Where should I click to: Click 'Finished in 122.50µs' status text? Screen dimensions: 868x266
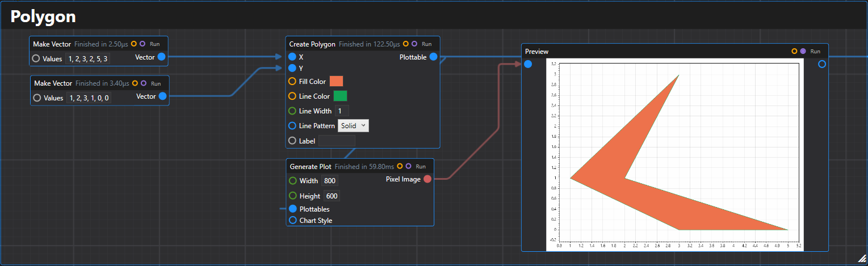370,44
